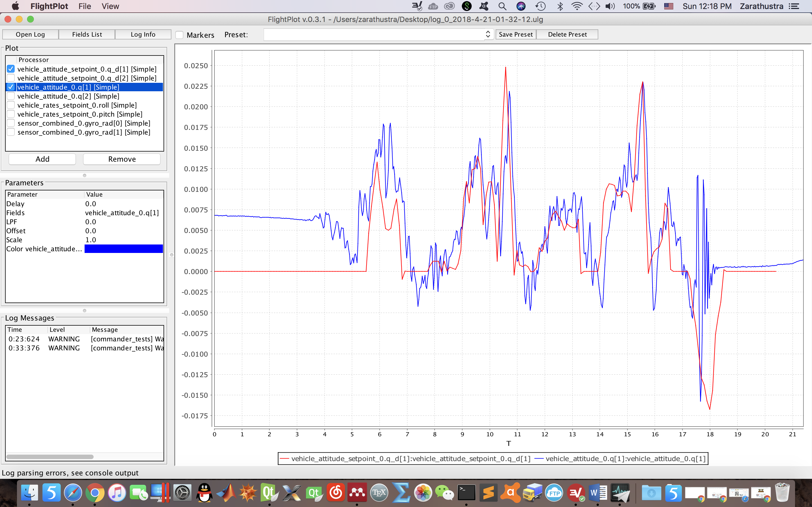
Task: Click the Bluetooth icon in the menu bar
Action: click(560, 6)
